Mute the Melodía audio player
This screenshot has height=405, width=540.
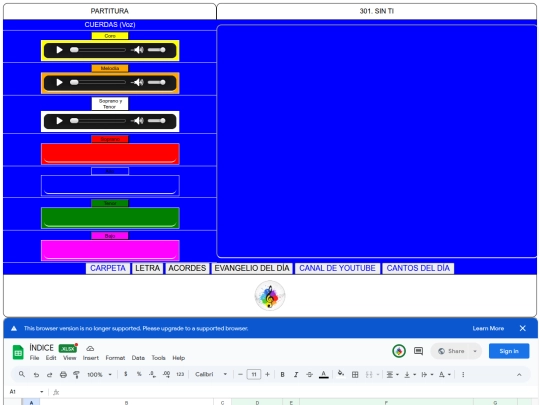click(138, 82)
